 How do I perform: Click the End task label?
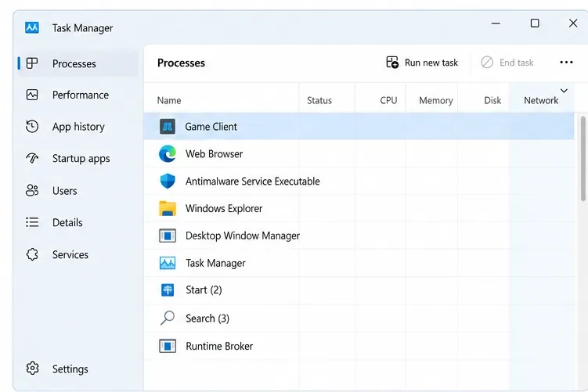click(x=517, y=63)
